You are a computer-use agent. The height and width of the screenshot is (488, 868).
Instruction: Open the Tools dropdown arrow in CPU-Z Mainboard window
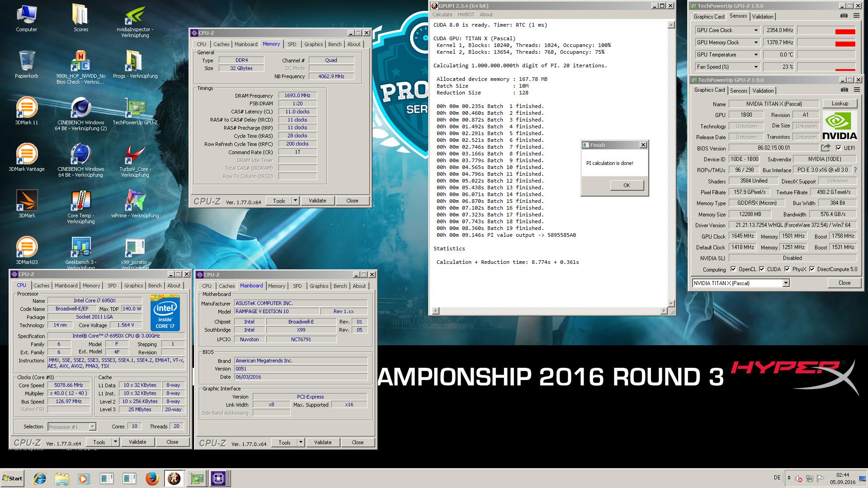click(x=301, y=442)
